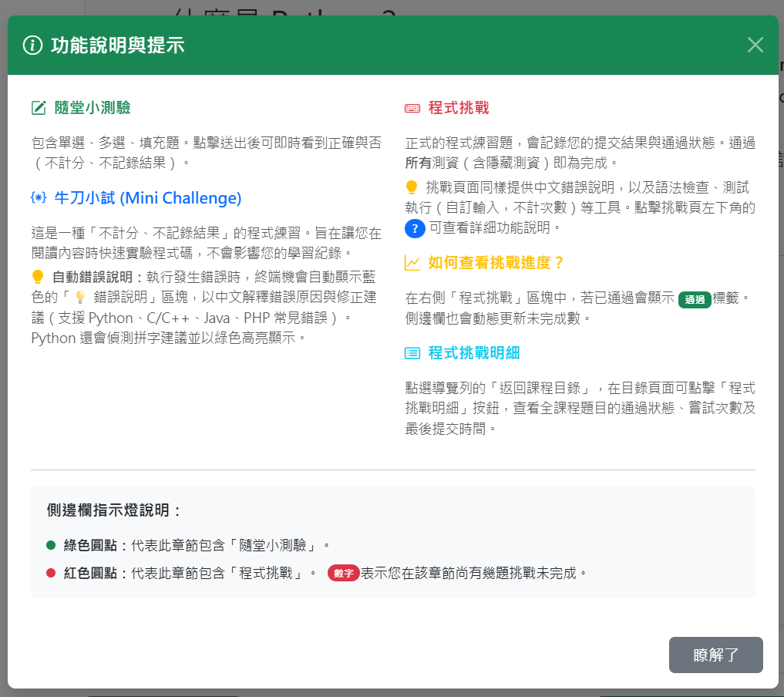Click the lightbulb icon before 自動錯誤說明
Screen dimensions: 784x697
click(x=38, y=277)
